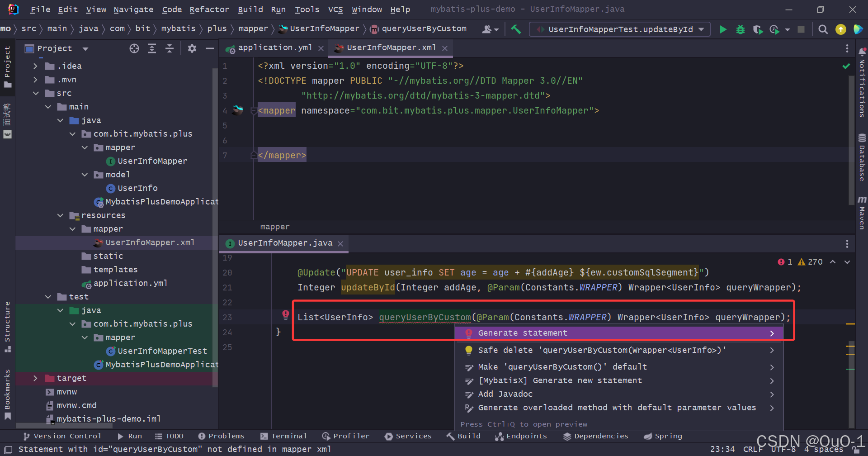
Task: Collapse the resources folder
Action: [60, 215]
